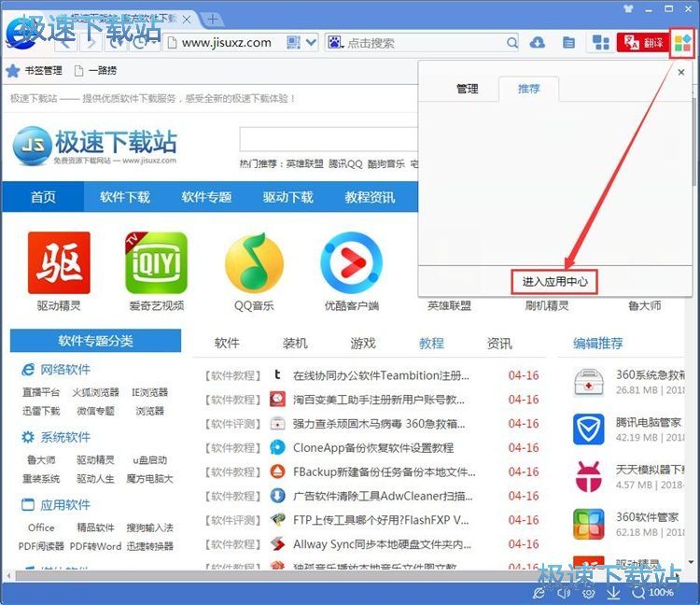Click the iQIYI 爱奇艺视频 icon
700x605 pixels.
click(x=156, y=262)
